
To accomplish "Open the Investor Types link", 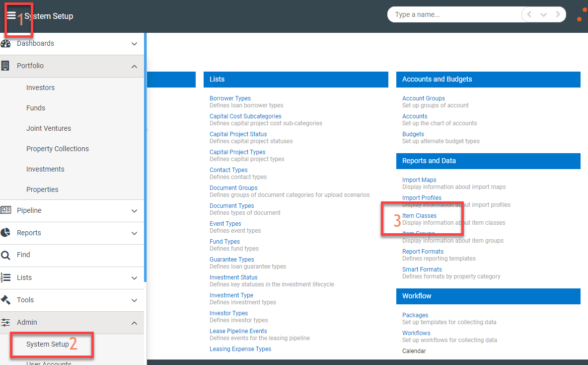I will click(229, 313).
